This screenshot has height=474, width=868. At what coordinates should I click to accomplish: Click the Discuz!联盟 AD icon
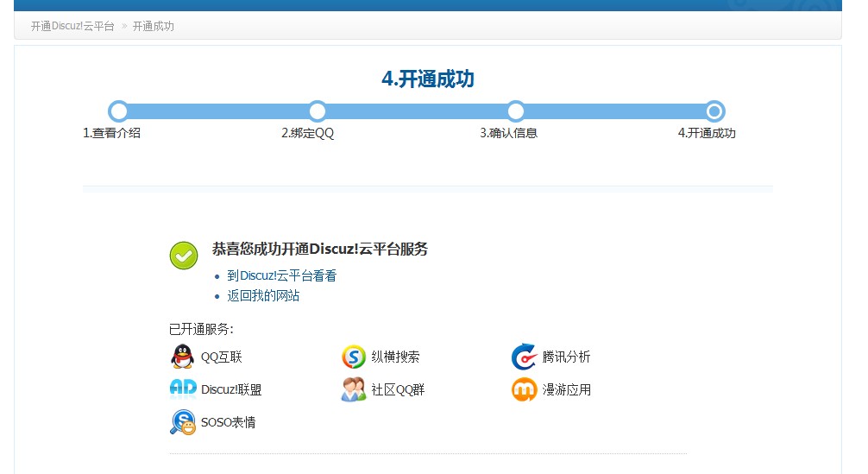(183, 389)
